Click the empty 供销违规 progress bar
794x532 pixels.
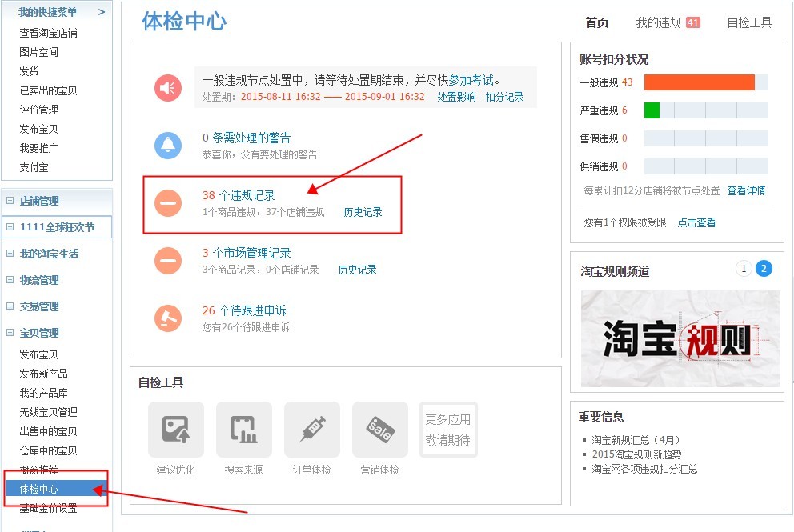click(706, 166)
